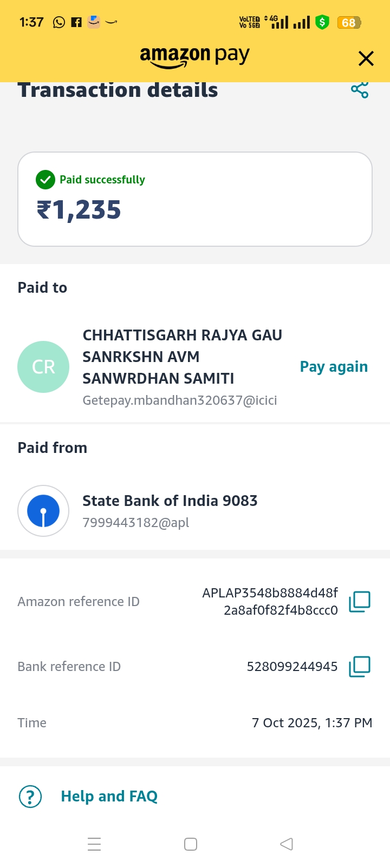Tap the WhatsApp notification icon in status bar
Viewport: 390px width, 868px height.
pyautogui.click(x=59, y=22)
